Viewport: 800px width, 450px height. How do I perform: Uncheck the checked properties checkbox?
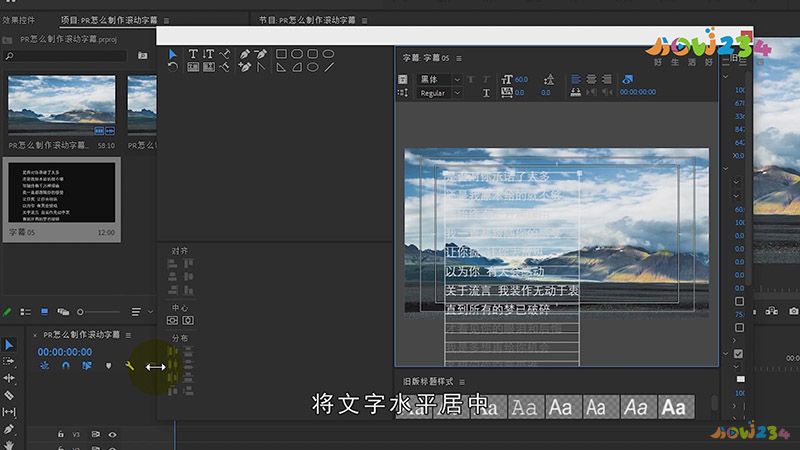click(x=738, y=353)
